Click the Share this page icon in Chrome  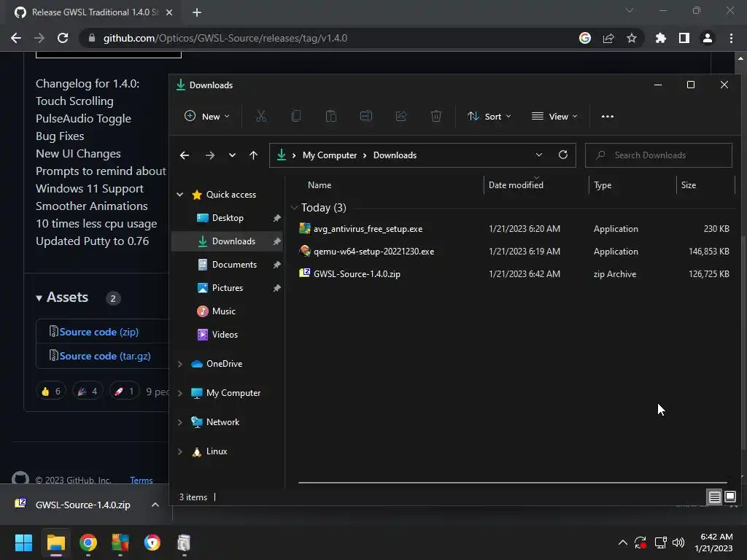(608, 38)
